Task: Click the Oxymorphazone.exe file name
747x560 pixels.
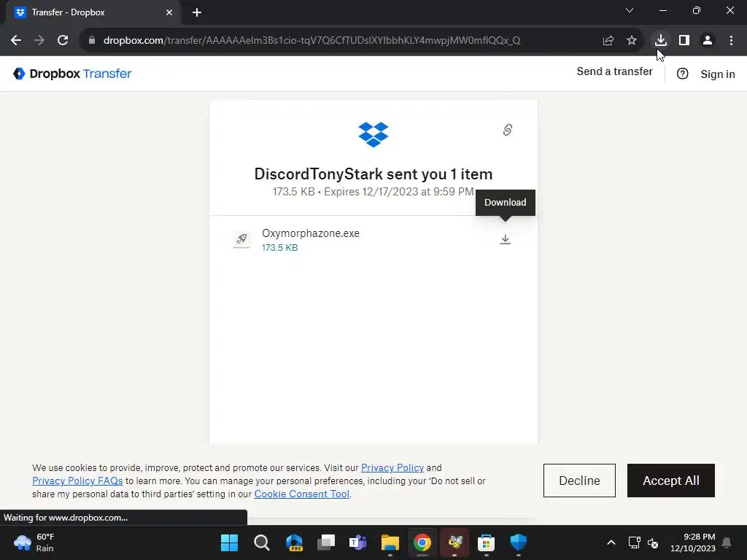Action: 311,233
